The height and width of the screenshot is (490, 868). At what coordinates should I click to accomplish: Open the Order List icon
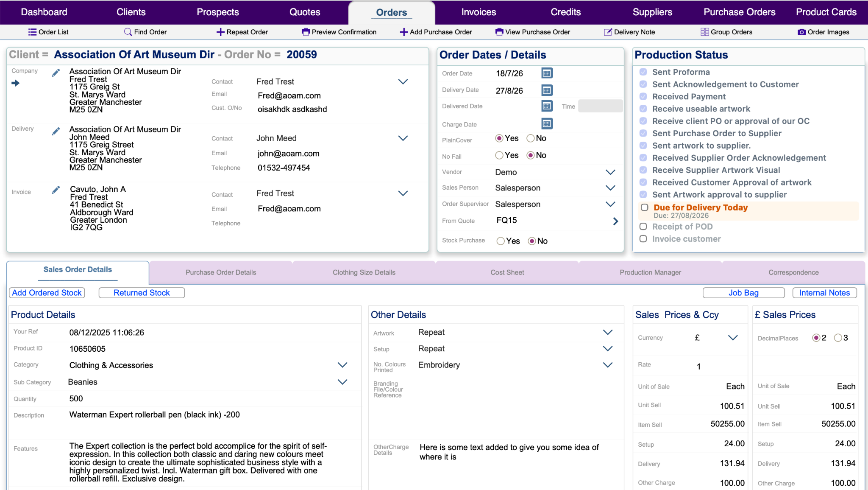point(32,32)
